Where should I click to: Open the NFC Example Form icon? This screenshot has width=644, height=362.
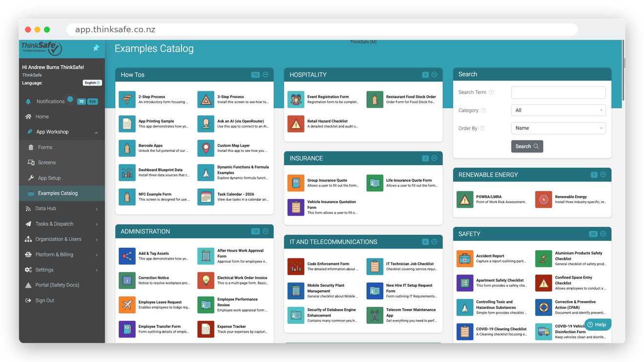click(x=127, y=197)
